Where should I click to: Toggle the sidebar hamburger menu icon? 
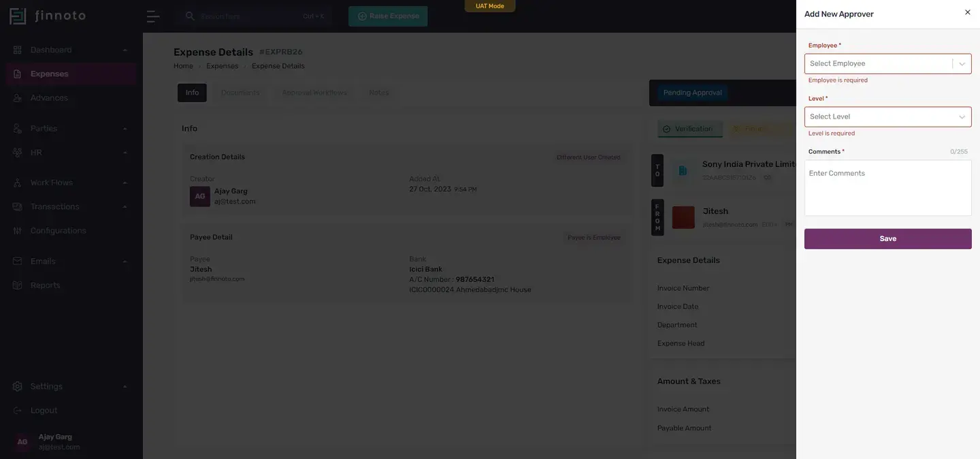click(x=153, y=16)
